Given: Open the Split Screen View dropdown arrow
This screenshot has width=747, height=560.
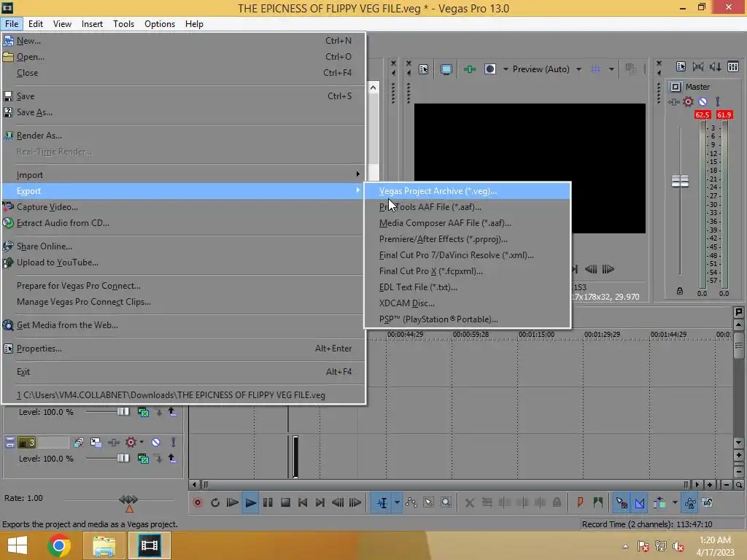Looking at the screenshot, I should pyautogui.click(x=506, y=69).
